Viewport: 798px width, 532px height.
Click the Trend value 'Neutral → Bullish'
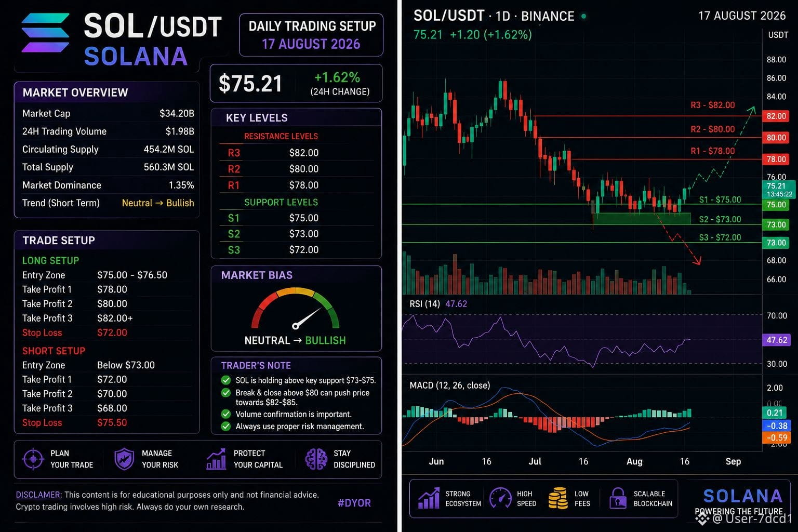pyautogui.click(x=158, y=203)
